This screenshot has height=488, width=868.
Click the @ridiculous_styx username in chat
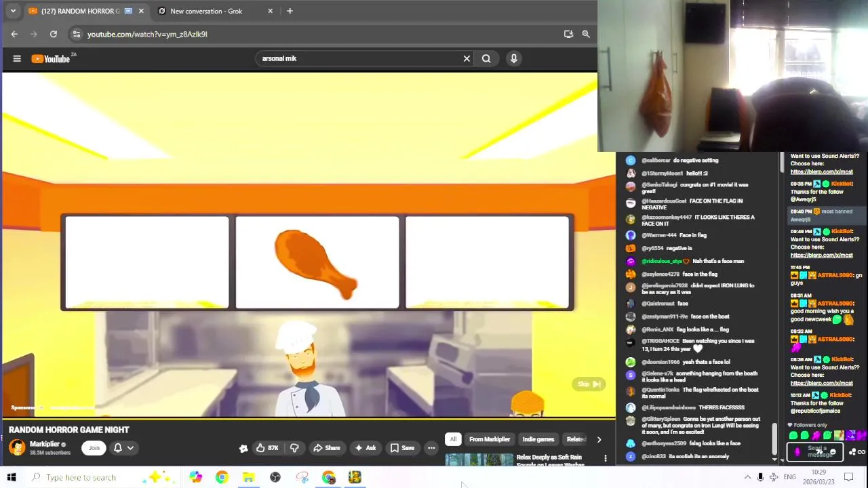(663, 261)
